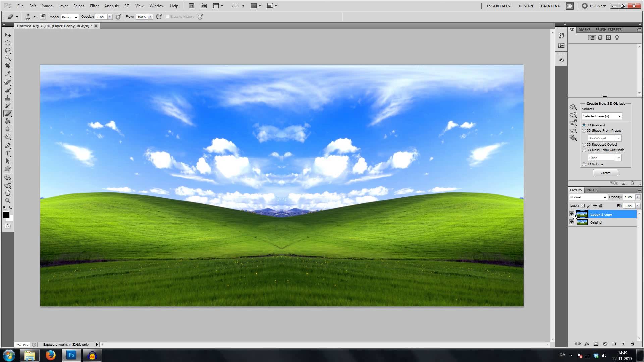644x362 pixels.
Task: Open the Analysis menu
Action: pos(111,6)
